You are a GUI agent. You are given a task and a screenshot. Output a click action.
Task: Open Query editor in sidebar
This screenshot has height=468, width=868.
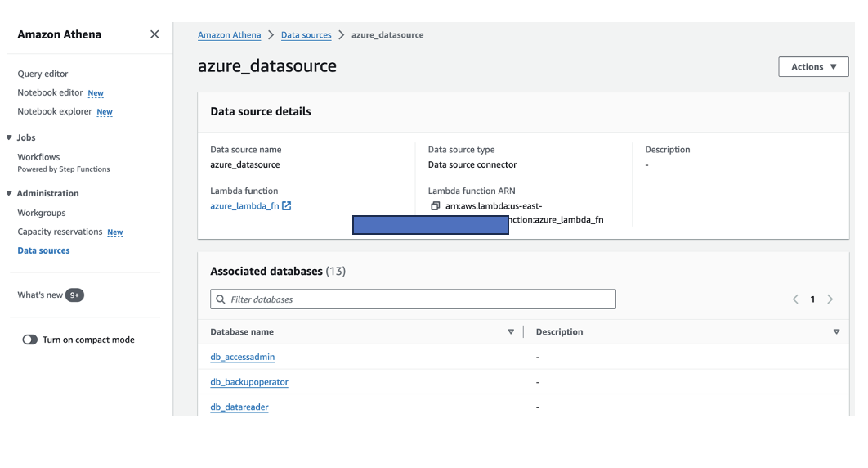43,74
